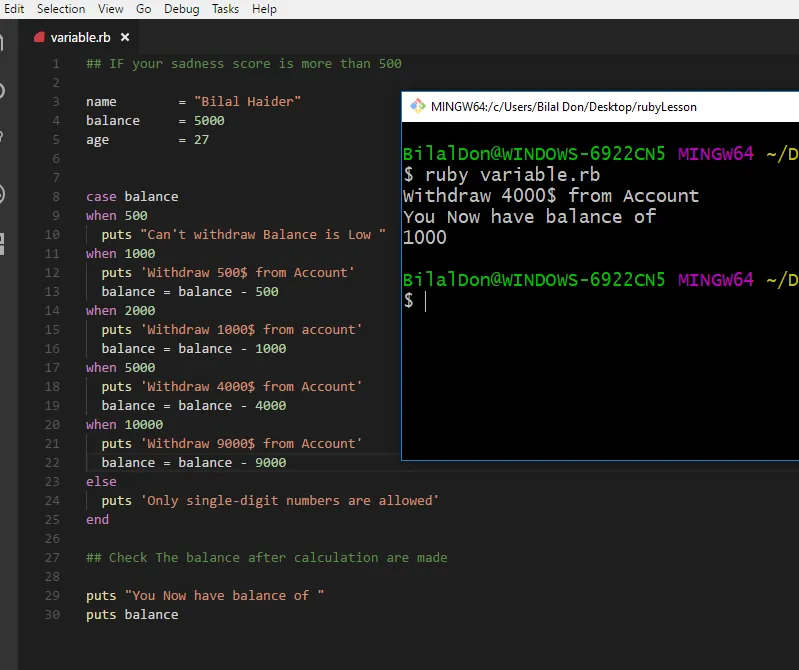Click the red Ruby file icon on the tab
The image size is (799, 670).
39,37
